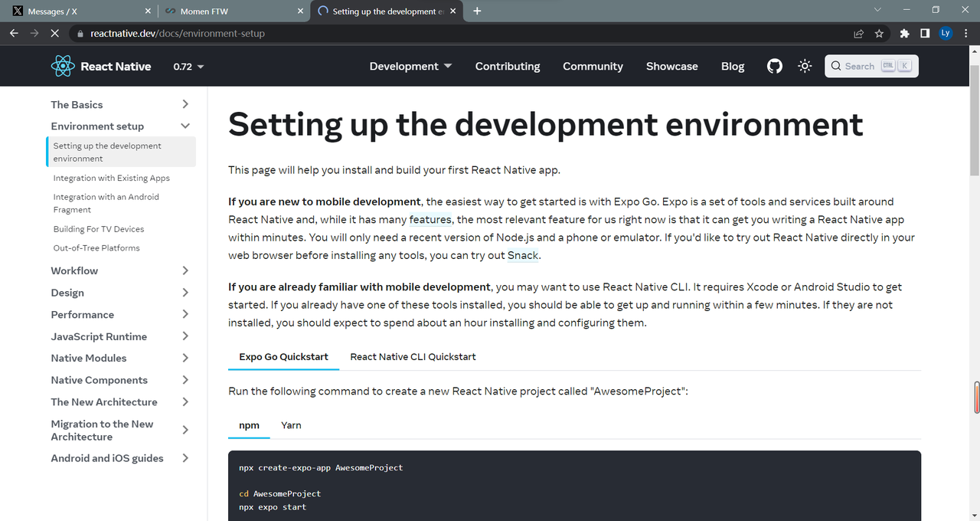Viewport: 980px width, 521px height.
Task: Expand The Basics sidebar section
Action: pyautogui.click(x=119, y=104)
